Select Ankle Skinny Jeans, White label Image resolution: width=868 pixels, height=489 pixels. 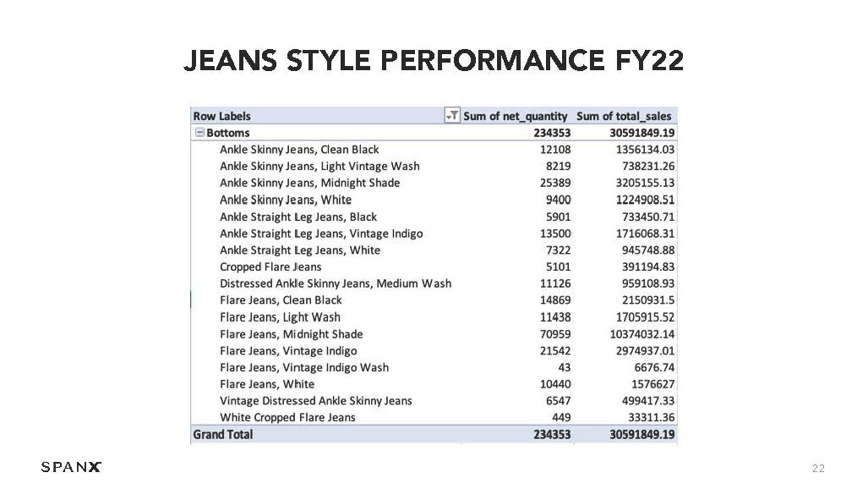click(285, 200)
